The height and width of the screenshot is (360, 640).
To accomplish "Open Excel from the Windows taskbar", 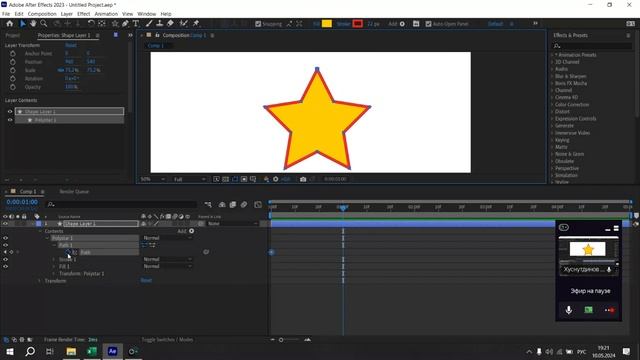I will tap(92, 351).
